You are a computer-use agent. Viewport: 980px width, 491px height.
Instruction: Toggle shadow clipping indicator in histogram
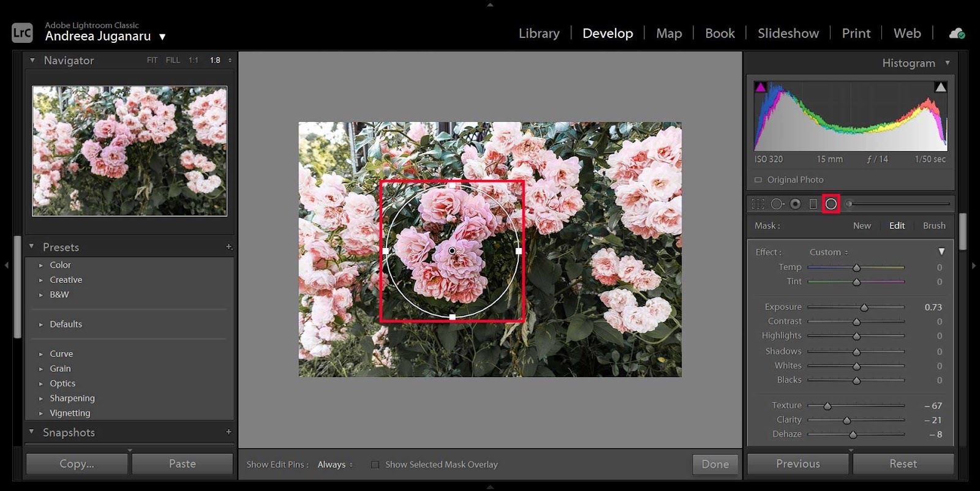761,87
